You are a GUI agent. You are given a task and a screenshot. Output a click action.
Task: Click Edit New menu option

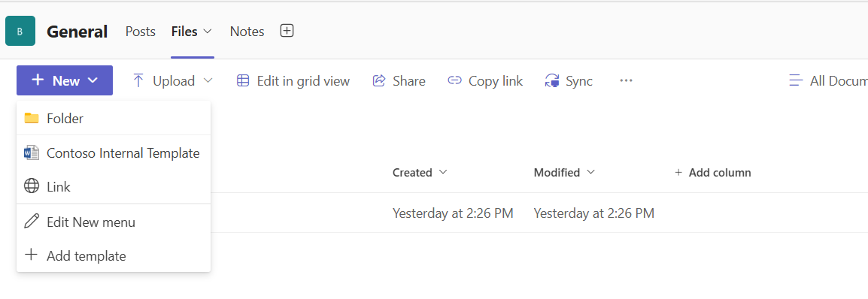(x=114, y=222)
